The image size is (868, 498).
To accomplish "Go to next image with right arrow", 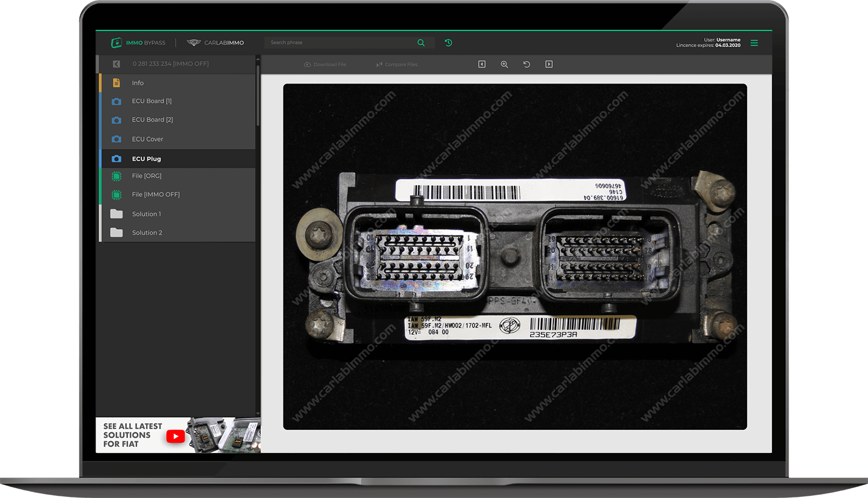I will click(x=549, y=64).
